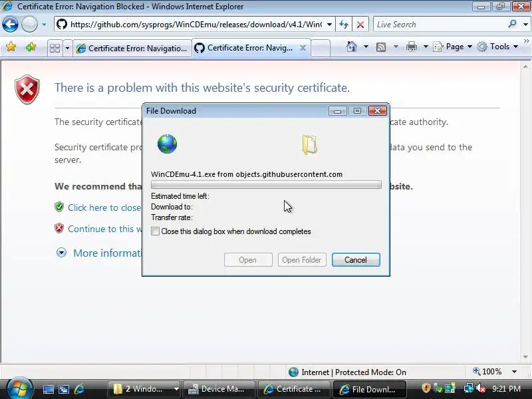The width and height of the screenshot is (532, 399).
Task: Open the Page menu dropdown
Action: coord(453,47)
